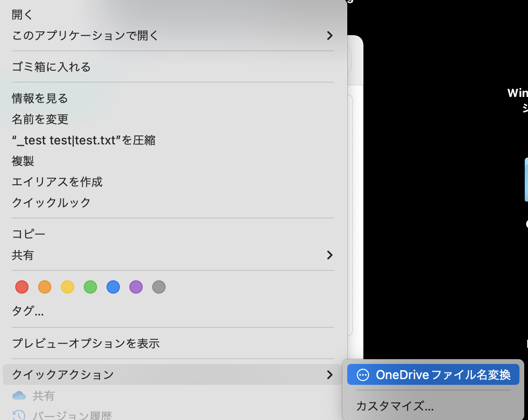Expand the クイックアクション submenu chevron
This screenshot has width=528, height=420.
click(330, 374)
